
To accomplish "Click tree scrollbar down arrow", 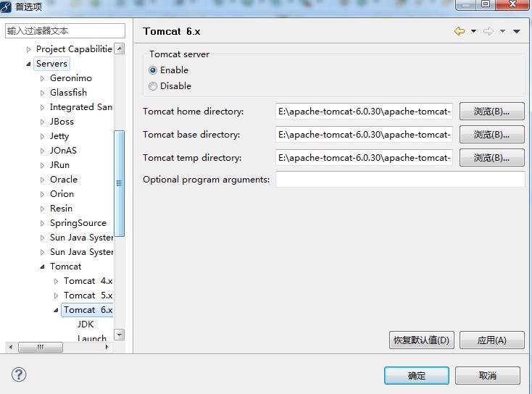I will click(x=119, y=335).
